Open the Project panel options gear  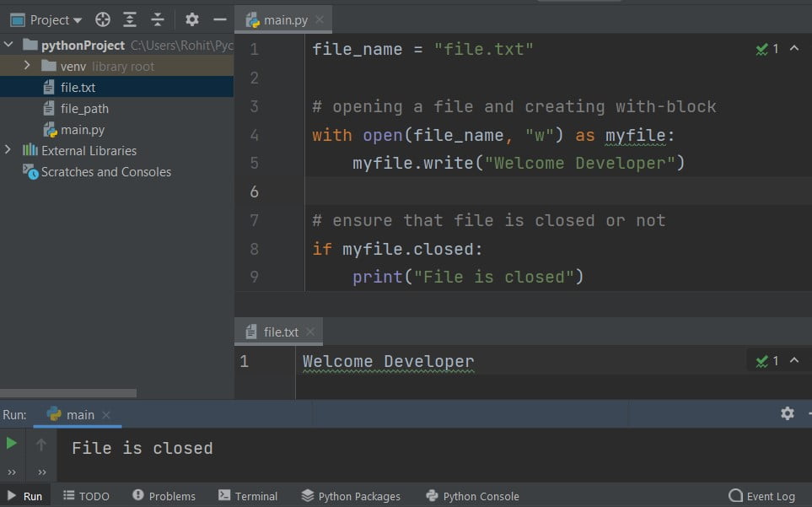tap(191, 19)
